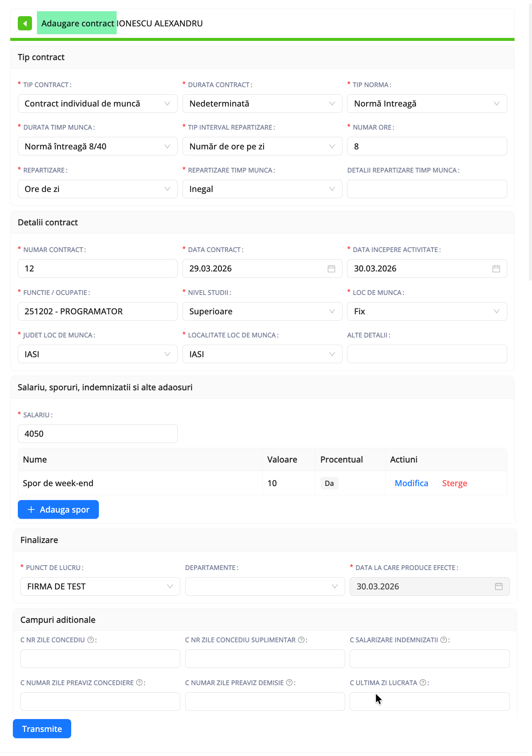Viewport: 532px width, 756px height.
Task: Click help icon beside C SALARIZARE INDEMNIZATII
Action: coord(443,640)
